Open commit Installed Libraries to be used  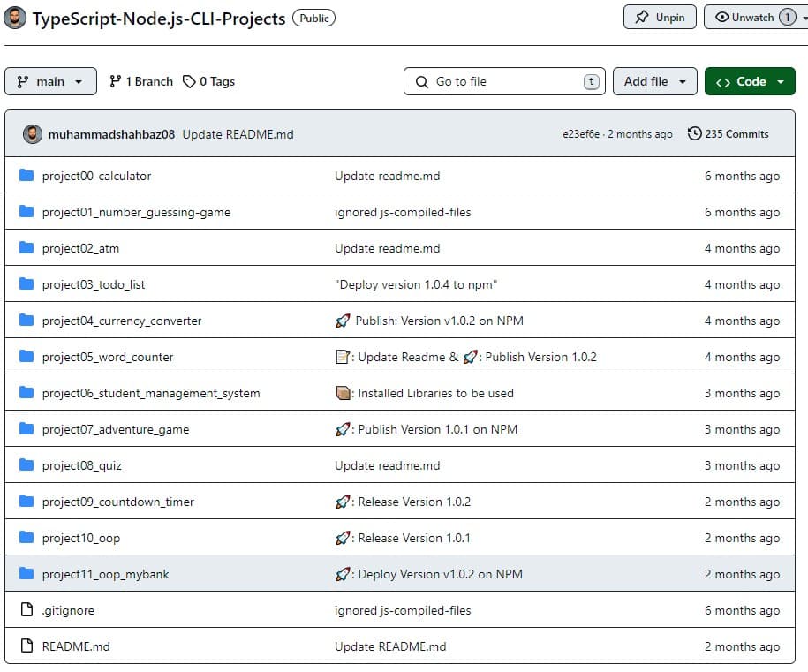424,393
